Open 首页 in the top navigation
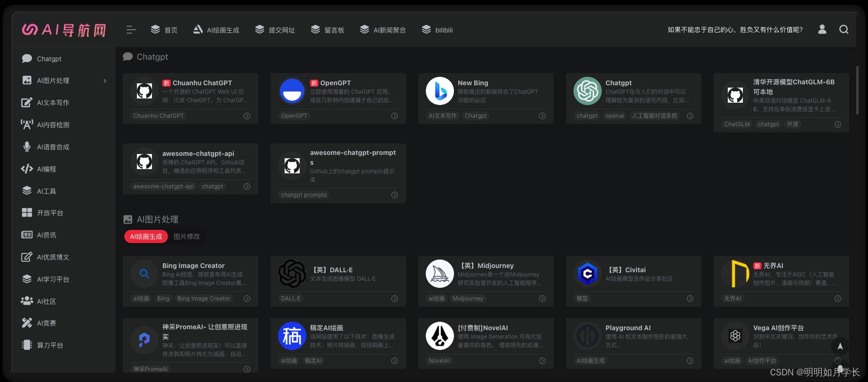This screenshot has height=382, width=868. [164, 30]
